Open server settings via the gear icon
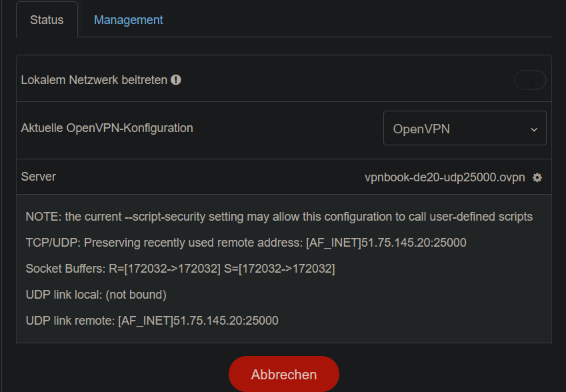Screen dimensions: 566x392 tap(537, 177)
